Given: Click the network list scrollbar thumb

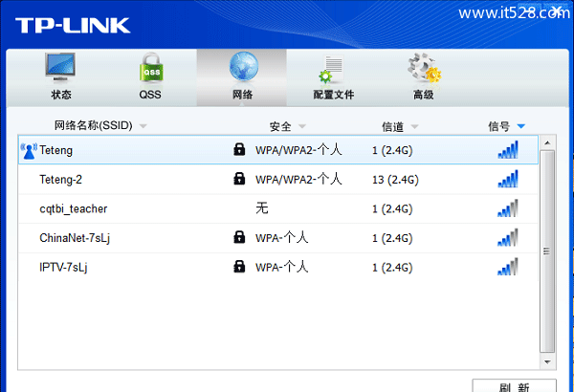Looking at the screenshot, I should point(547,251).
